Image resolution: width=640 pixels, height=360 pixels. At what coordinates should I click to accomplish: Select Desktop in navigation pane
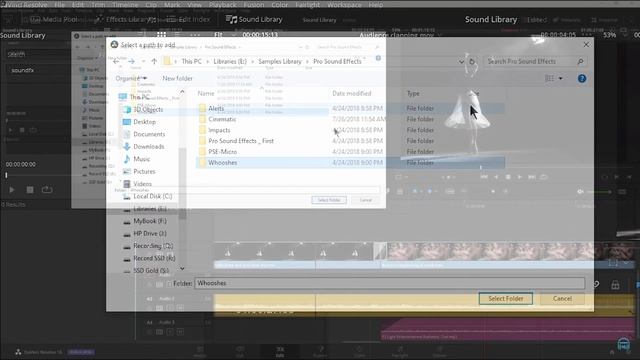point(144,122)
